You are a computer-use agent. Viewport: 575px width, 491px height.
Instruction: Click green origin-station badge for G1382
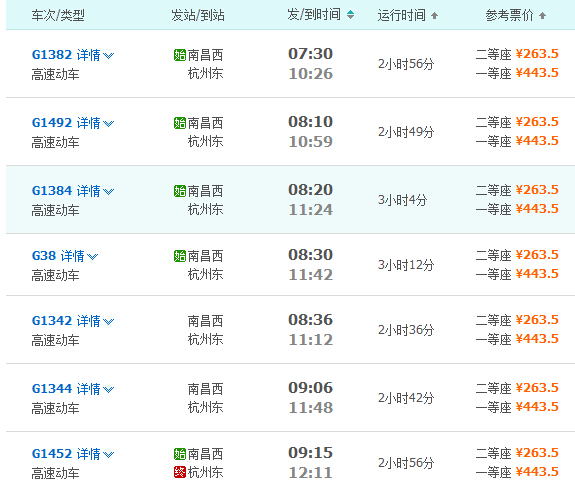coord(180,55)
